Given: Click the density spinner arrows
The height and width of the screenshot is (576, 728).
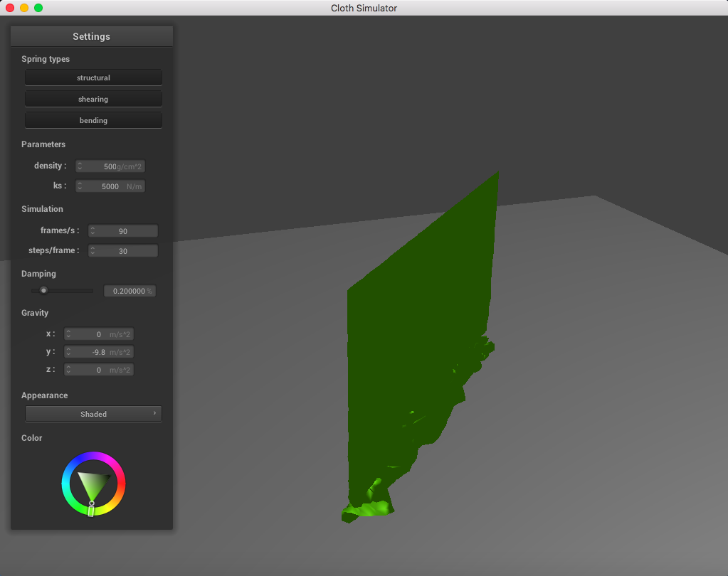Looking at the screenshot, I should point(80,166).
